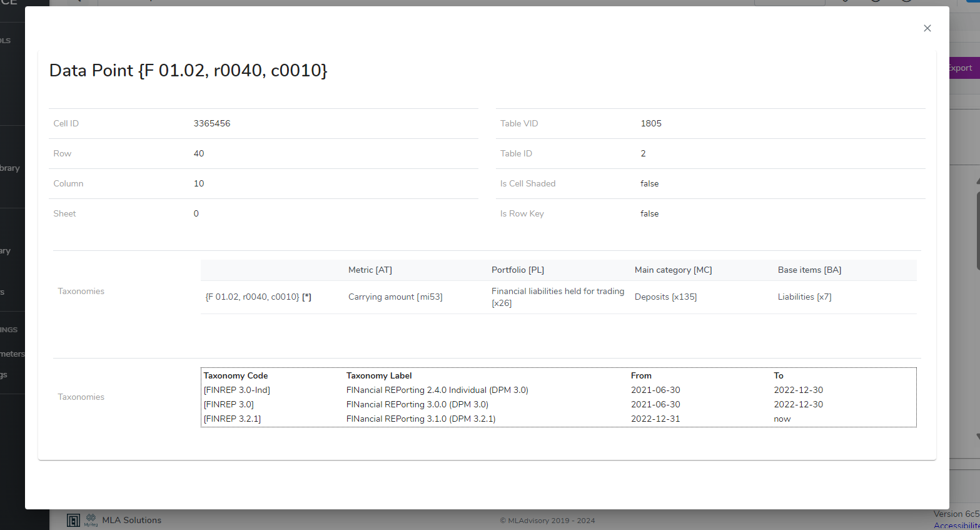Click the Main category [MC] header
Image resolution: width=980 pixels, height=530 pixels.
[x=673, y=270]
